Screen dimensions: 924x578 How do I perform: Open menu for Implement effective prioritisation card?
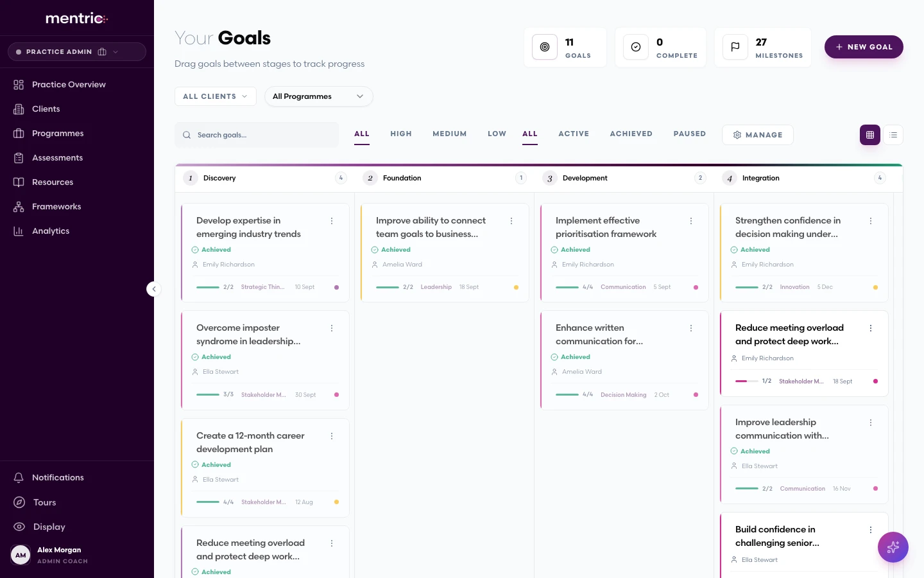pyautogui.click(x=691, y=221)
